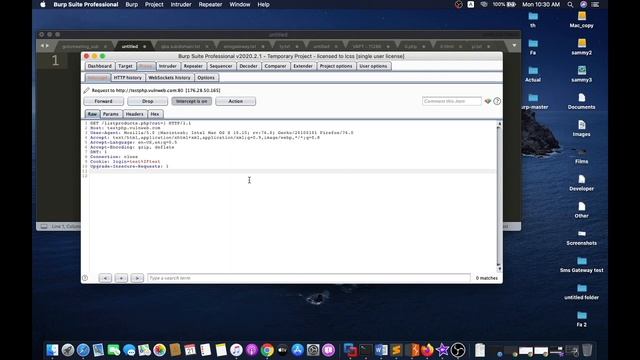Open the Intruder tab in Burp window
This screenshot has height=360, width=640.
168,66
